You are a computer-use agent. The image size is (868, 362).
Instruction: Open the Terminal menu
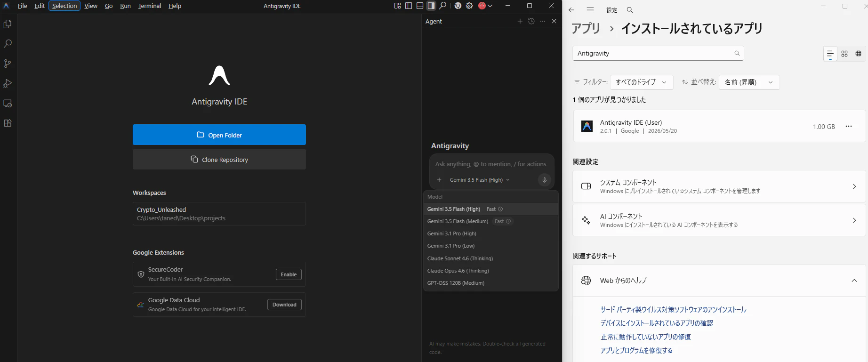tap(150, 6)
